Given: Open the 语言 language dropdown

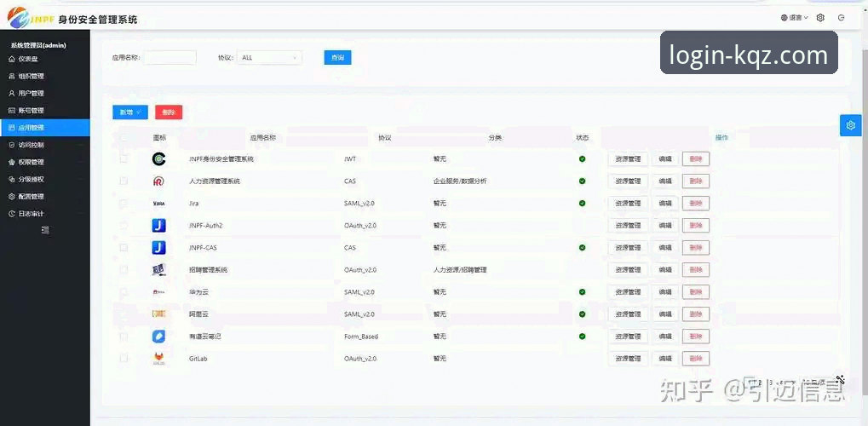Looking at the screenshot, I should (795, 18).
